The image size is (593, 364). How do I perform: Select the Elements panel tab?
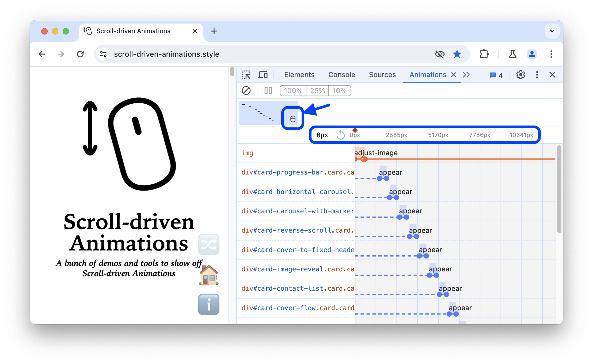(x=299, y=75)
